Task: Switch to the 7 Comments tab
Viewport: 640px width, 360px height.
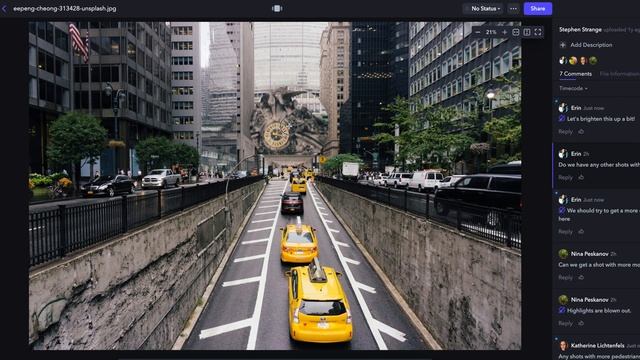Action: click(576, 74)
